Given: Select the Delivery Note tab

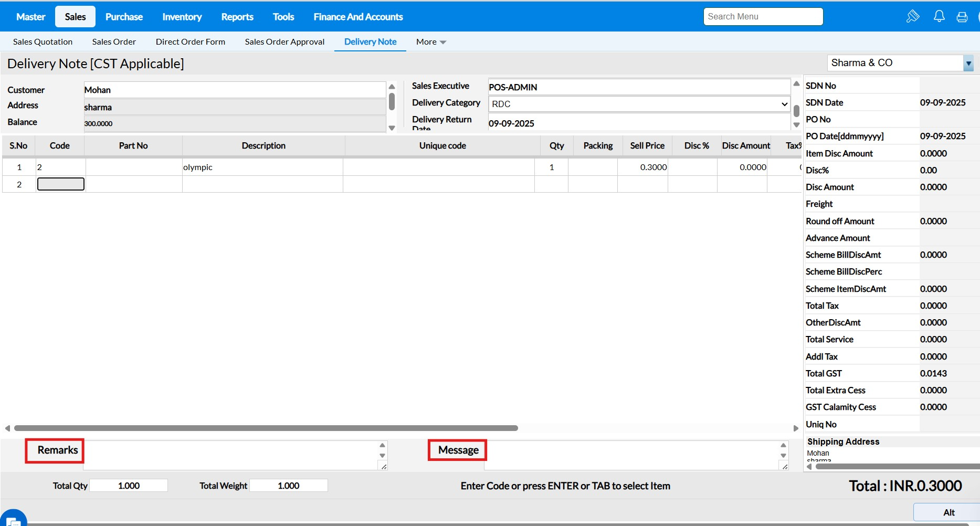Looking at the screenshot, I should point(371,42).
